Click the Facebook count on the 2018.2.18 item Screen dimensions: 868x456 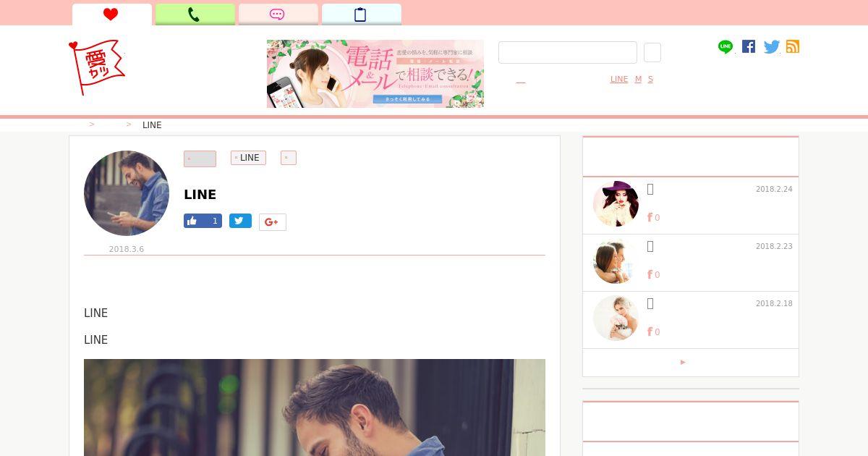[x=653, y=332]
